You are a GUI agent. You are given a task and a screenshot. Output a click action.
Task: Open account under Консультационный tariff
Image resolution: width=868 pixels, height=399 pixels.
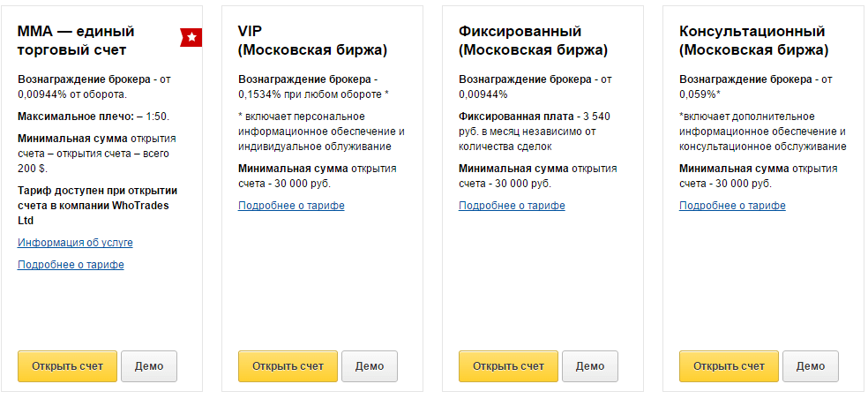click(729, 366)
